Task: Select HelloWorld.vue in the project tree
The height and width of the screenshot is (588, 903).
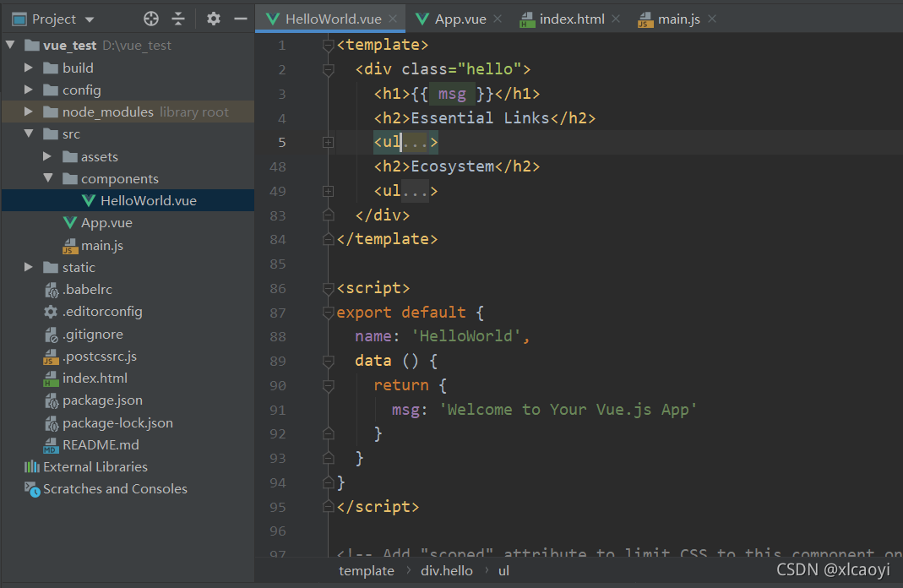Action: 148,200
